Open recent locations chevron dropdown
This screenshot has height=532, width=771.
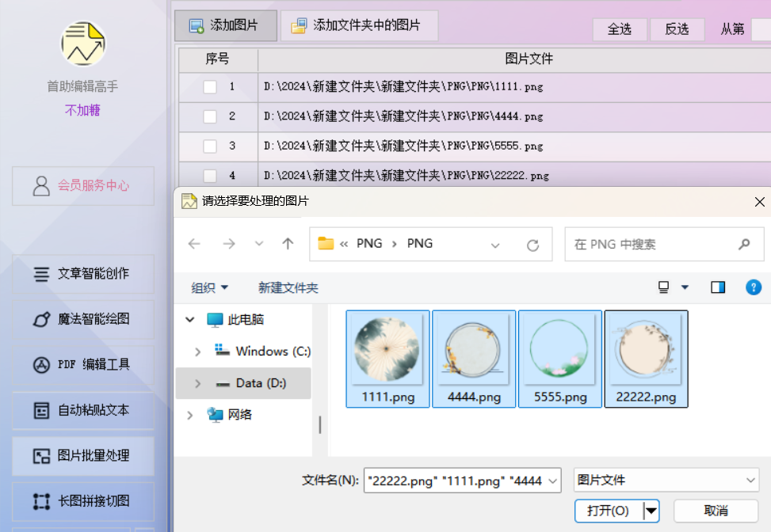258,244
